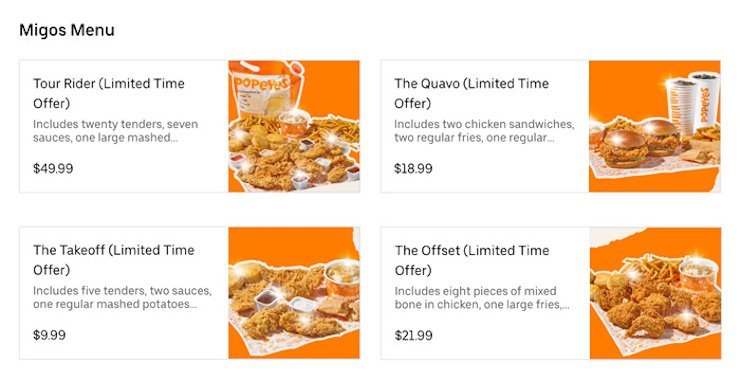Click the $18.99 price on The Quavo

click(x=413, y=169)
